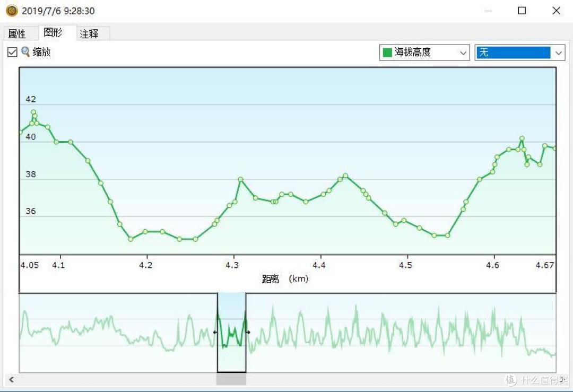The height and width of the screenshot is (392, 573).
Task: Click the app icon in title bar
Action: coord(12,11)
